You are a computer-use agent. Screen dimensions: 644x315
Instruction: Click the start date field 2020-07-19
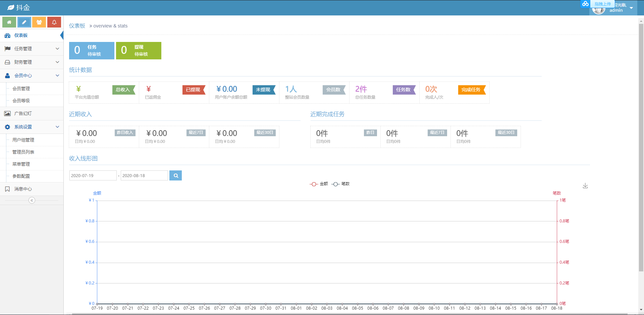pyautogui.click(x=93, y=175)
